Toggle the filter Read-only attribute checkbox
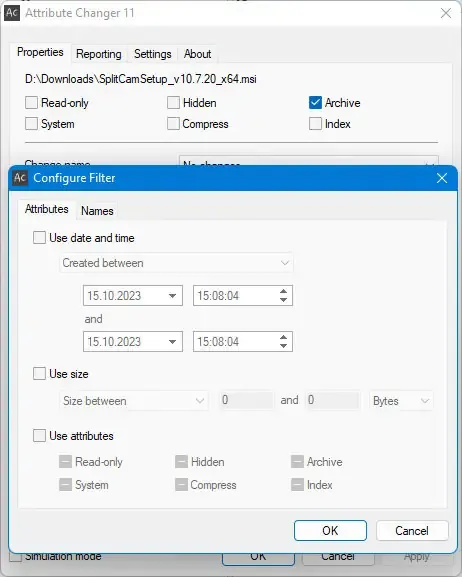The width and height of the screenshot is (462, 577). (66, 461)
